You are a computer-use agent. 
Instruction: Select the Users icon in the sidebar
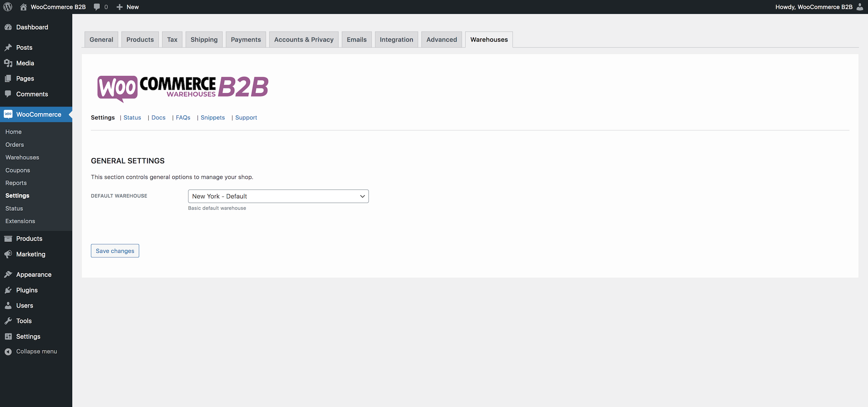[8, 305]
